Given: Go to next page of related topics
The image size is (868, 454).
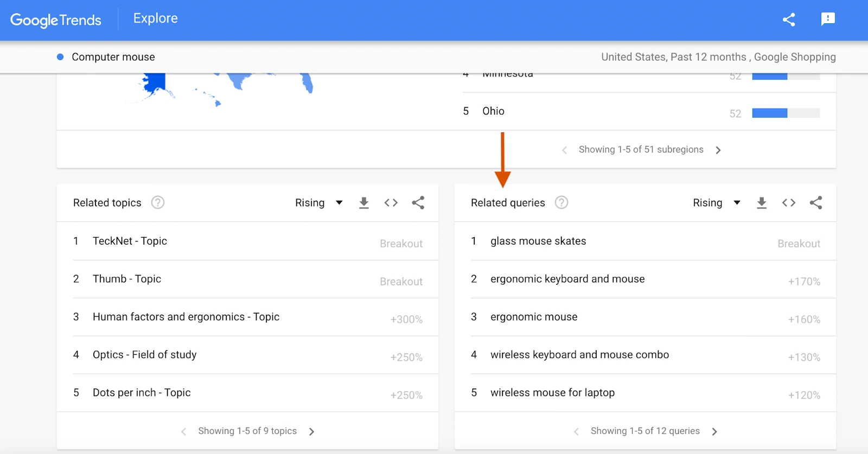Looking at the screenshot, I should coord(311,432).
